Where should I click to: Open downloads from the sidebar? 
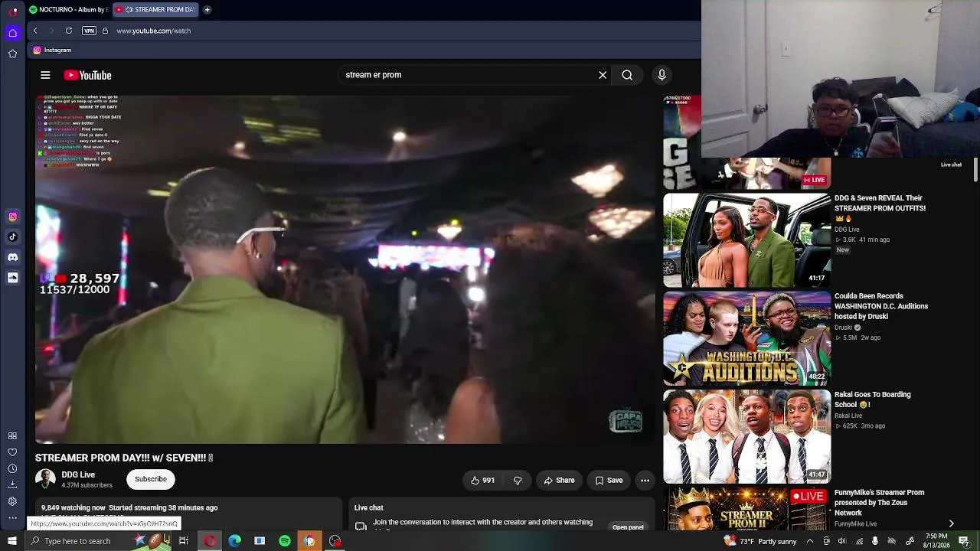[12, 484]
